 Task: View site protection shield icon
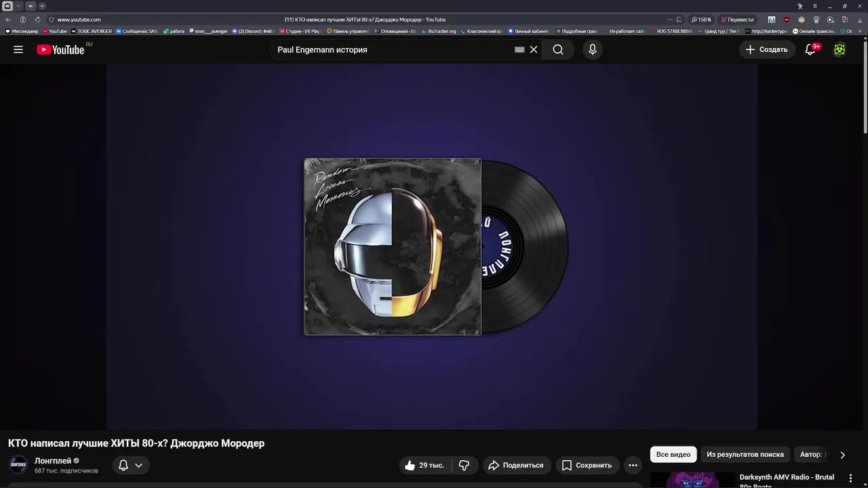(52, 20)
